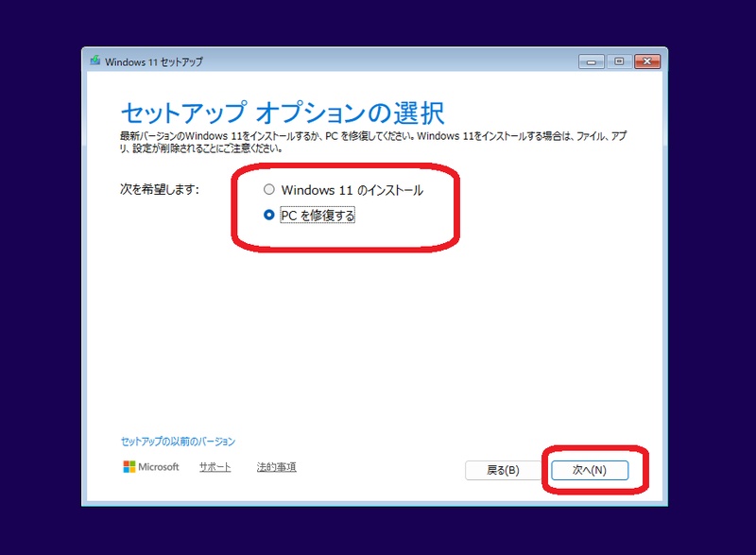Click the Microsoft logo
756x555 pixels.
point(151,467)
